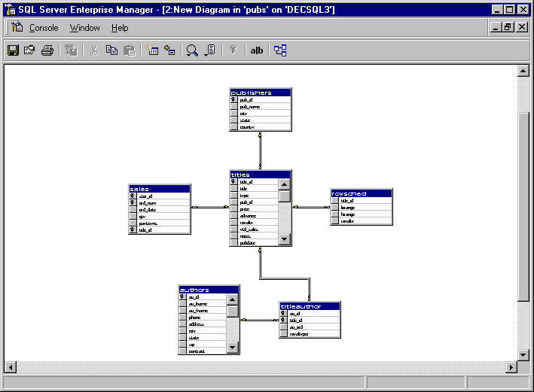Add an existing table to the diagram

(169, 50)
